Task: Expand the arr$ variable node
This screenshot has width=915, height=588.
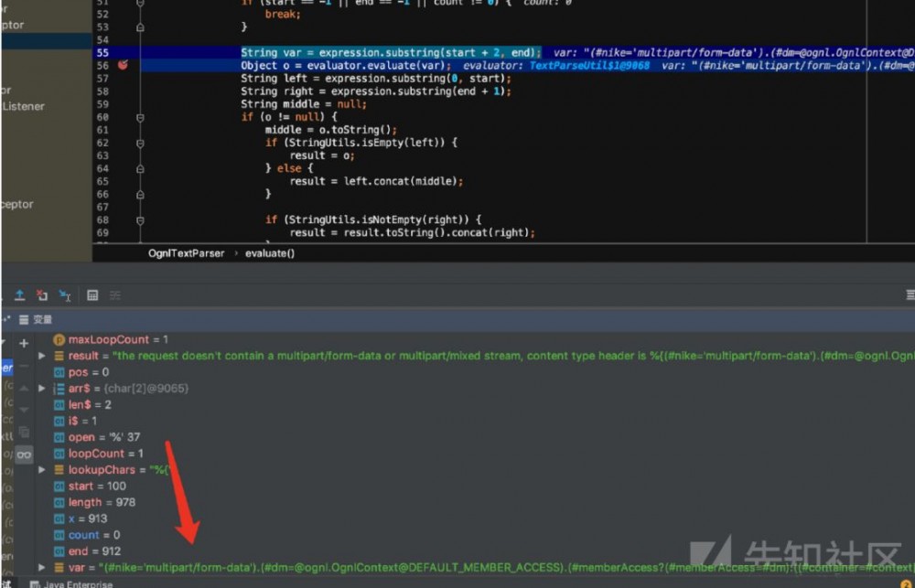Action: pos(41,389)
